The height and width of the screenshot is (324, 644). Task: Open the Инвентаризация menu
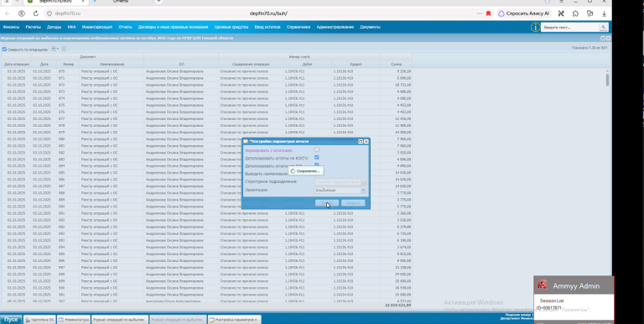[x=97, y=27]
